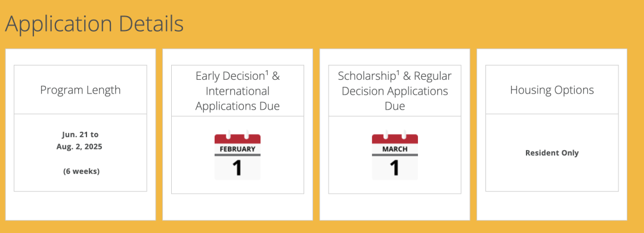Click the February 1 calendar icon
Screen dimensions: 644x233
pos(237,155)
